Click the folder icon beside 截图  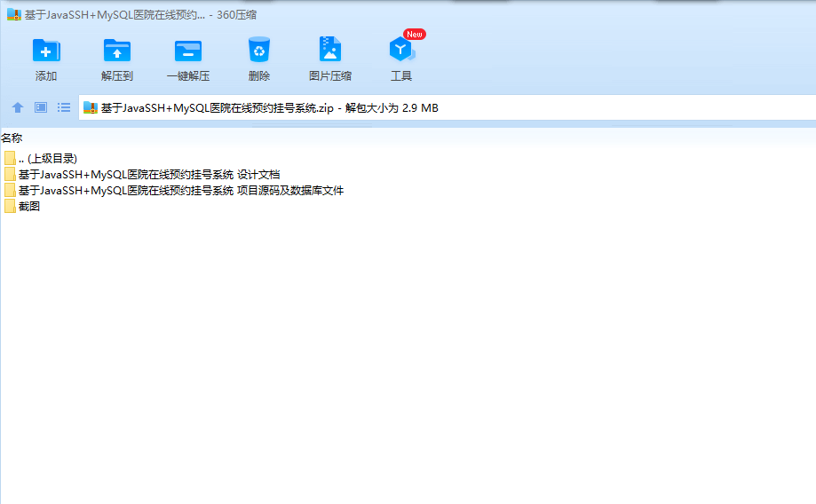coord(10,207)
